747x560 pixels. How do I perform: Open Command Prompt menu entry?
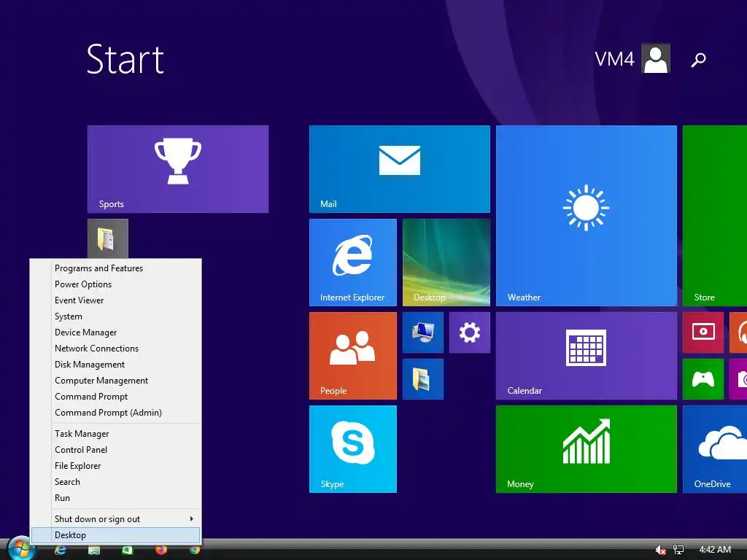[116, 397]
